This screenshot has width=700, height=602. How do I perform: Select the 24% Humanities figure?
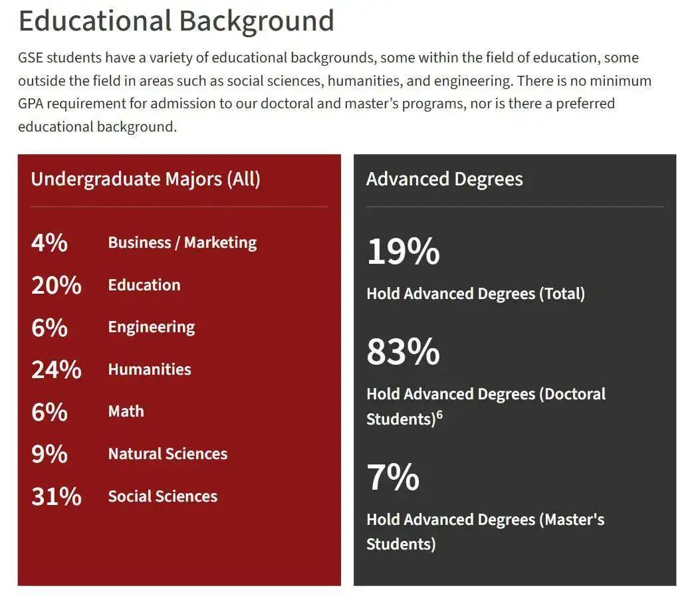pos(57,369)
